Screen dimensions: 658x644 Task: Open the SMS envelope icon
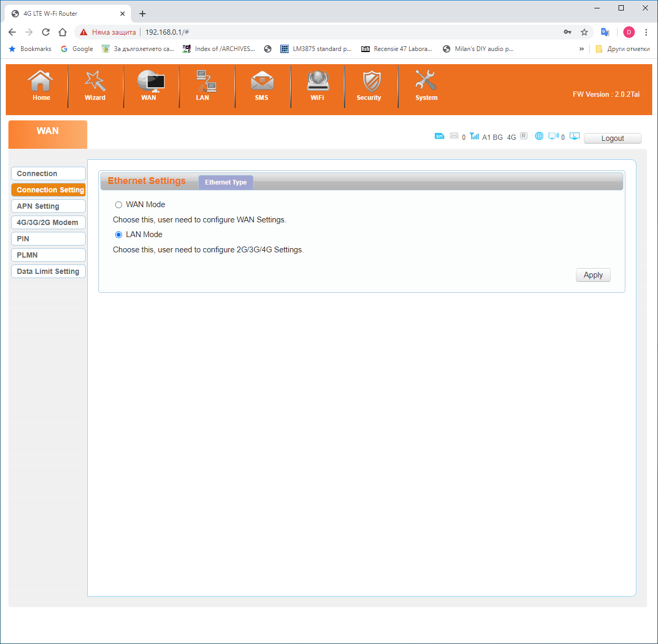pos(262,81)
